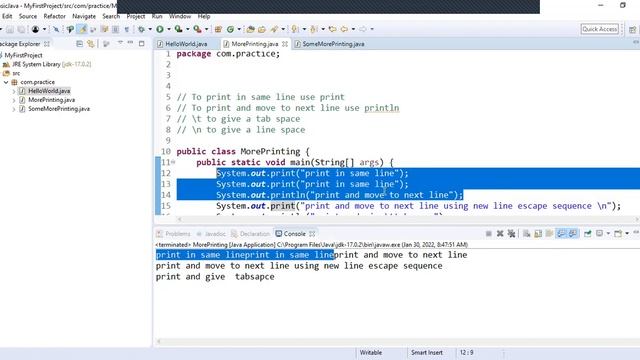Image resolution: width=640 pixels, height=360 pixels.
Task: Click the Back navigation arrow icon
Action: pyautogui.click(x=344, y=29)
